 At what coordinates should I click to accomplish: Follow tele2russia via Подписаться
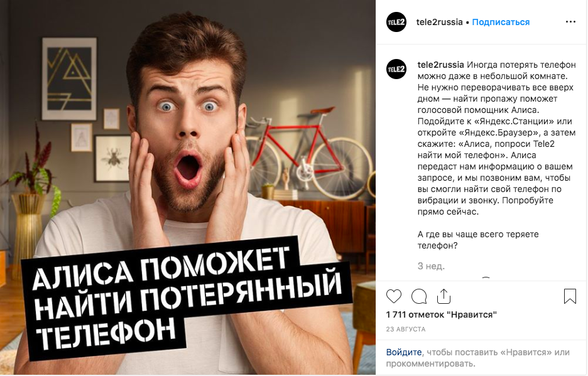click(x=501, y=22)
